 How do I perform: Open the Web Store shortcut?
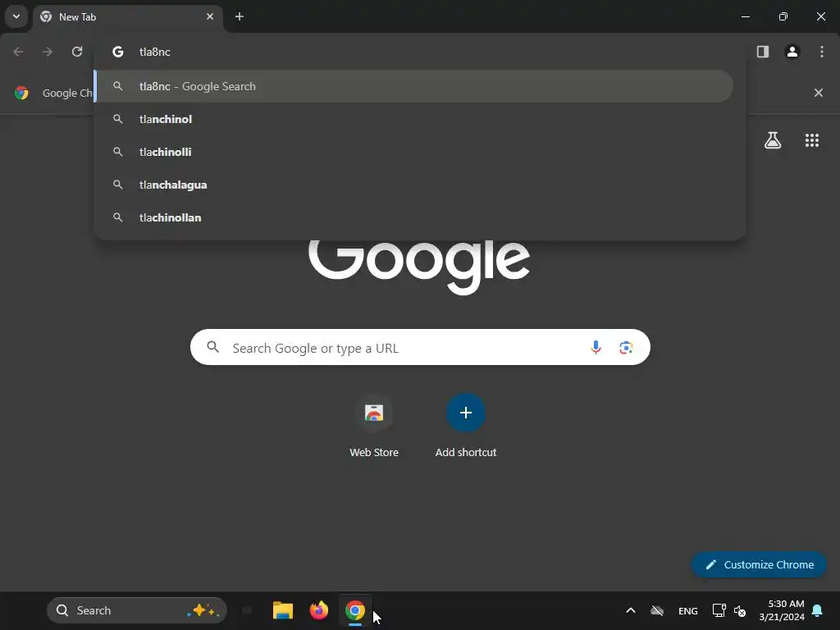[x=374, y=426]
